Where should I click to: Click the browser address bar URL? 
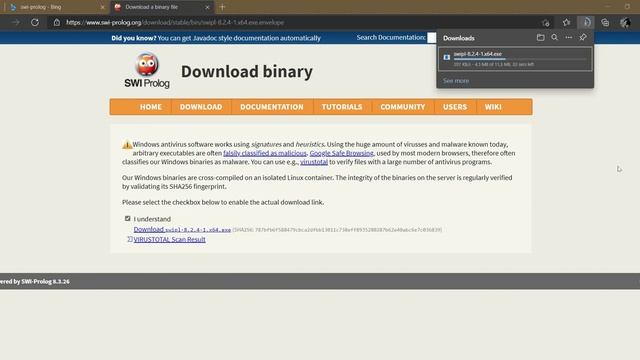(175, 22)
